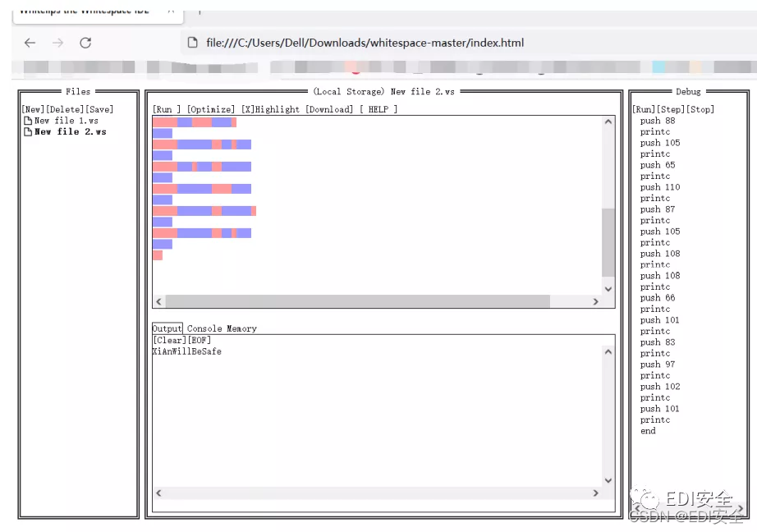Screen dimensions: 757x532
Task: Click the first highlighted whitespace code line
Action: (x=195, y=122)
